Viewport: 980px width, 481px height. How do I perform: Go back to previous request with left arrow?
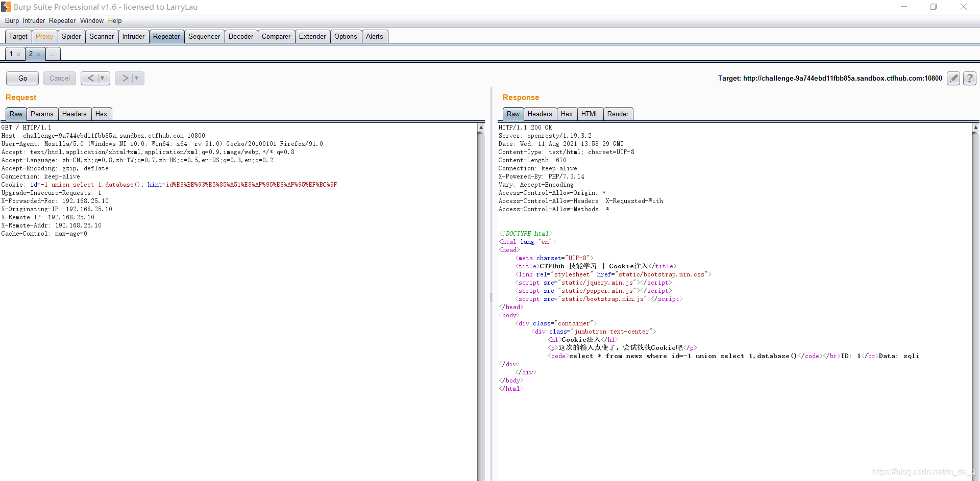click(91, 78)
